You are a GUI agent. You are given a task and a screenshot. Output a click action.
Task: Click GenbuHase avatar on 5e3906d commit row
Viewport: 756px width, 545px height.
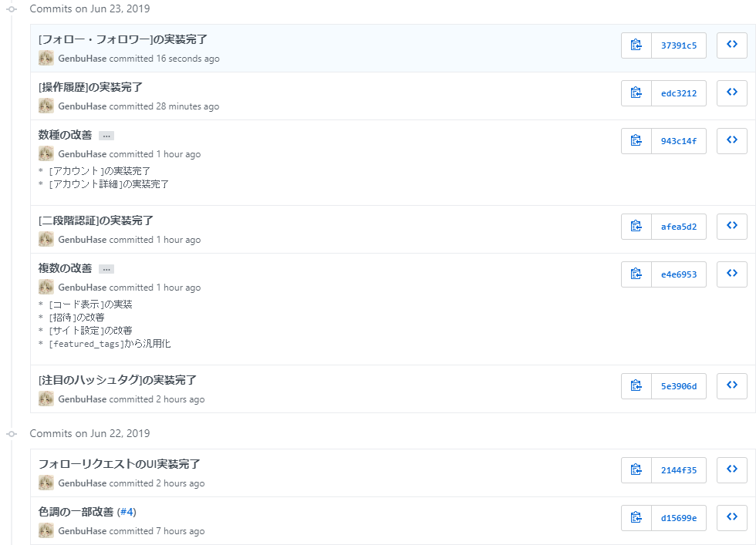coord(46,399)
